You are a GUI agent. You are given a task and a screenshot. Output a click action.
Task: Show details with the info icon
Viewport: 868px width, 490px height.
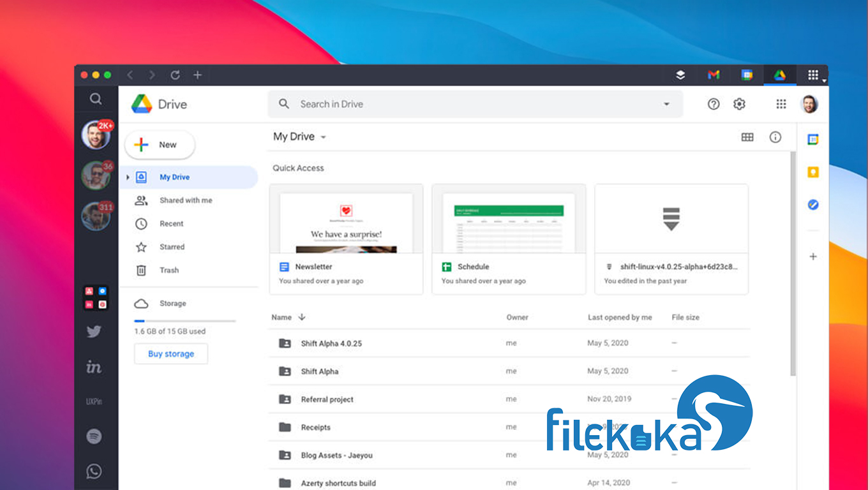click(775, 137)
